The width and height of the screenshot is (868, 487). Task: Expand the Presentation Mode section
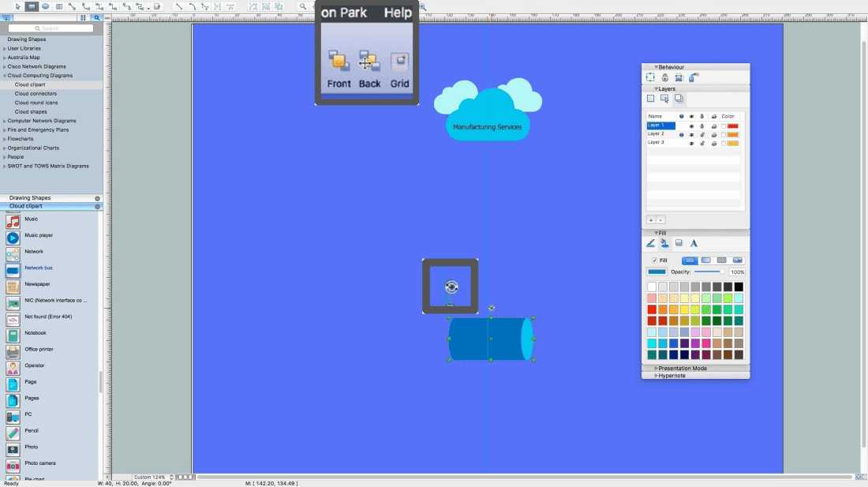tap(656, 368)
